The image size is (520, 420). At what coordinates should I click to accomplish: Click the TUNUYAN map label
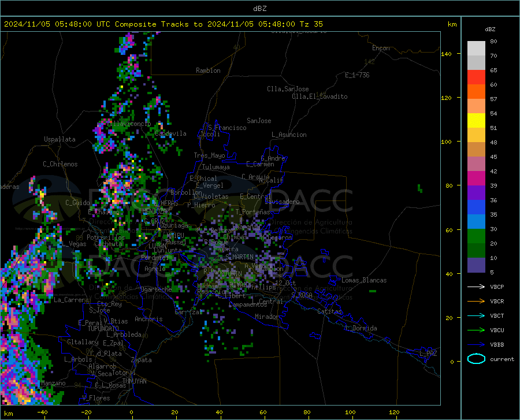coord(134,381)
